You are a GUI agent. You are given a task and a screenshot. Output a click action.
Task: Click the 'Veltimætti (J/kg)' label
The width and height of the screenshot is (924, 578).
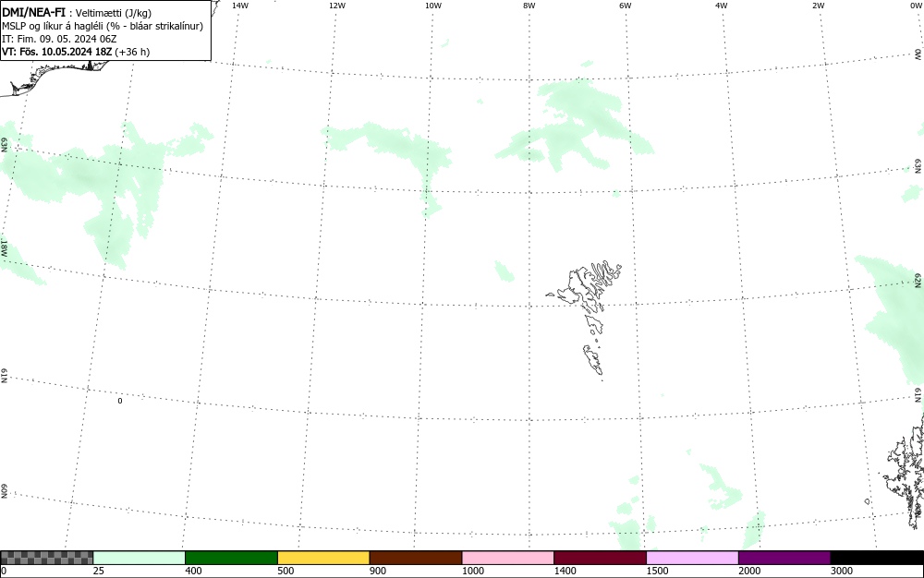(113, 13)
